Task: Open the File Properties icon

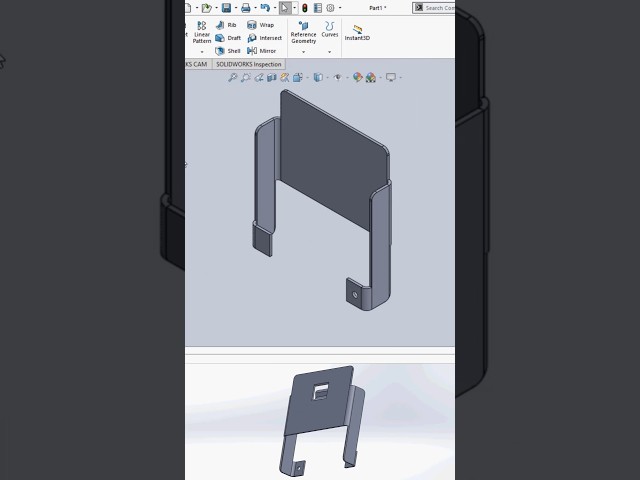Action: point(318,8)
